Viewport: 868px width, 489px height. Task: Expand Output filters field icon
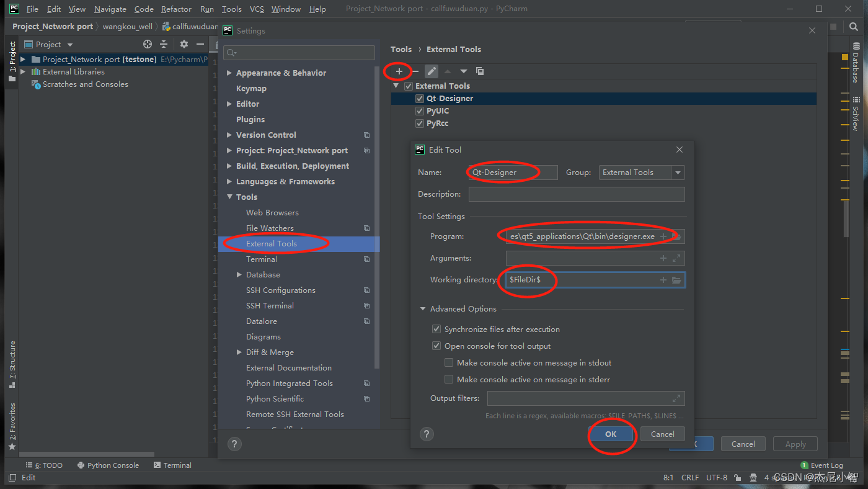coord(676,398)
